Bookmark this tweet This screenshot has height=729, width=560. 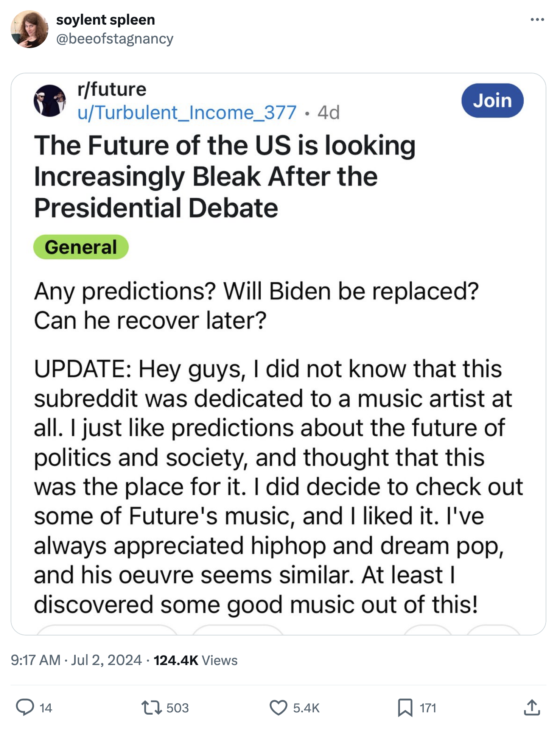(405, 707)
